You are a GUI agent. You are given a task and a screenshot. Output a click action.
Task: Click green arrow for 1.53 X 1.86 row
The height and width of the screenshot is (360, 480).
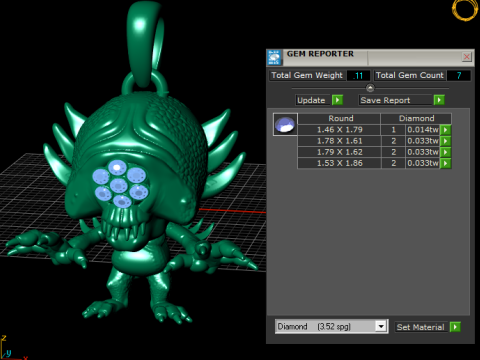tap(446, 163)
